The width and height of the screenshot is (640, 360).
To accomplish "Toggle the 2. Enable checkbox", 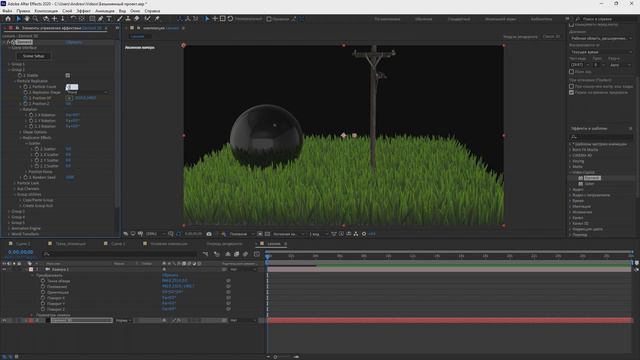I will [68, 76].
